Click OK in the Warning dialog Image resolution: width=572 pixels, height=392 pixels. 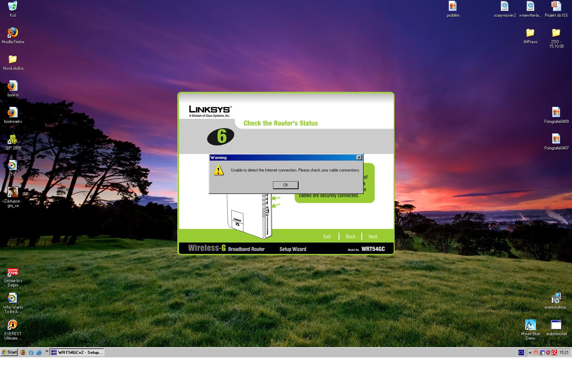[286, 185]
